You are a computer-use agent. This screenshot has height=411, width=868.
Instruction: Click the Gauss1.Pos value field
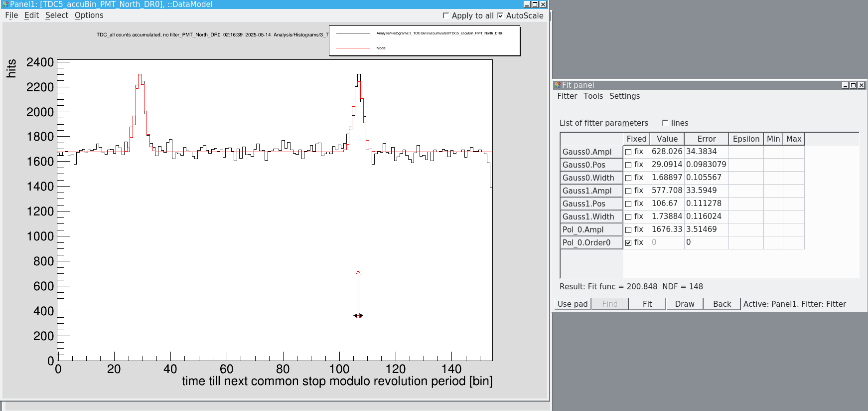667,204
